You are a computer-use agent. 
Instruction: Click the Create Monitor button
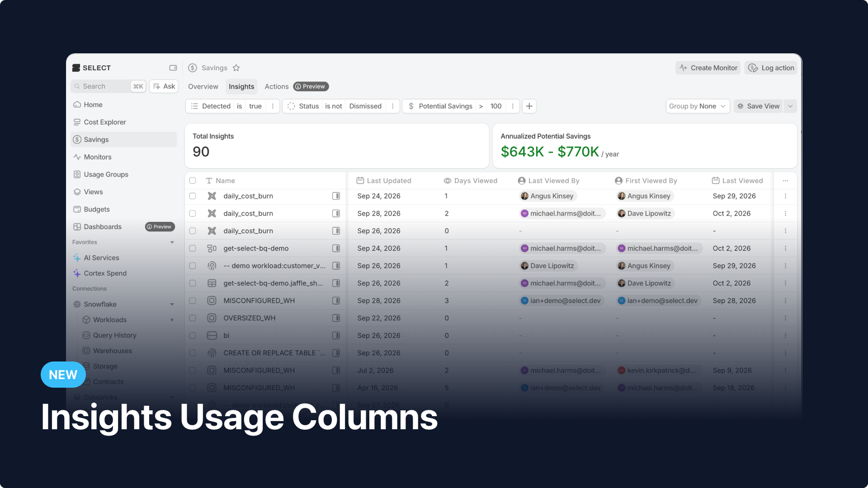point(708,68)
